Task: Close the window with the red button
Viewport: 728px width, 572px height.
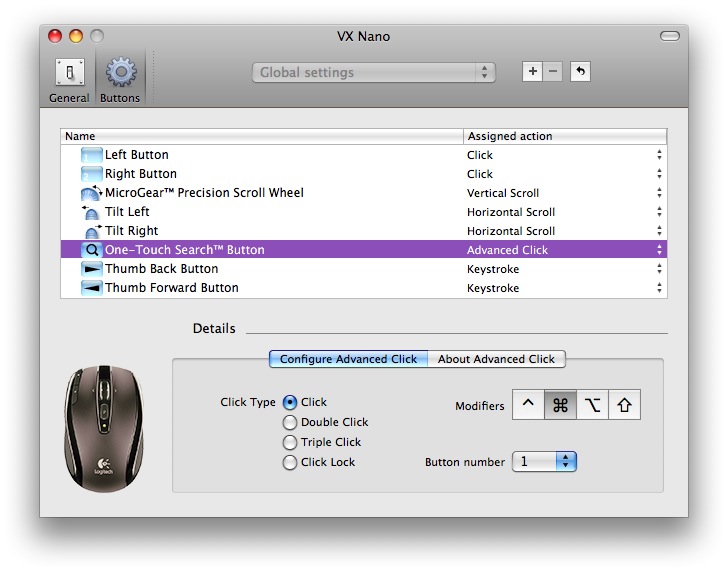Action: click(55, 36)
